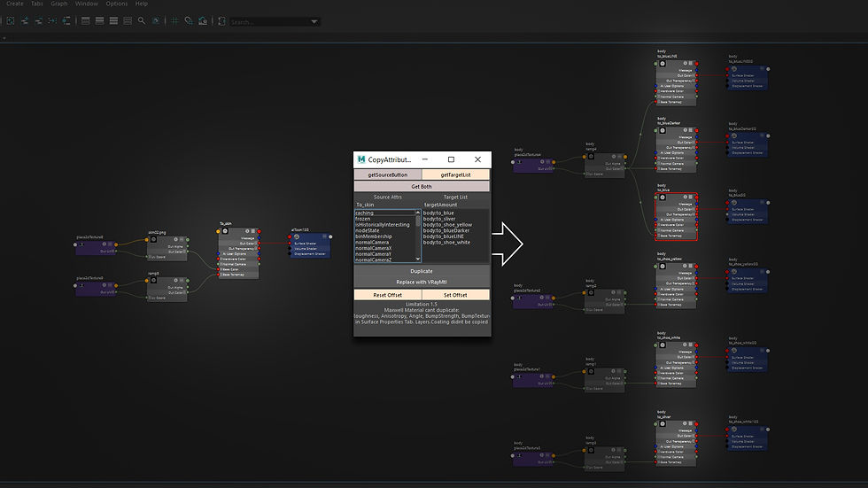Toggle the grid display icon
Image resolution: width=868 pixels, height=488 pixels.
pos(174,21)
